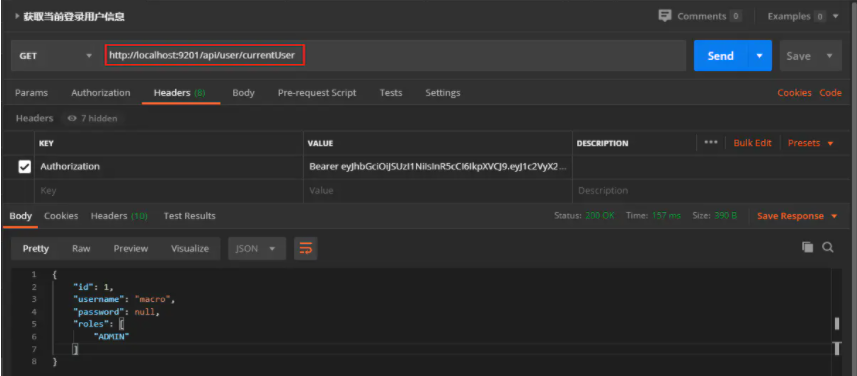Switch to the request Authorization tab
857x376 pixels.
(101, 93)
